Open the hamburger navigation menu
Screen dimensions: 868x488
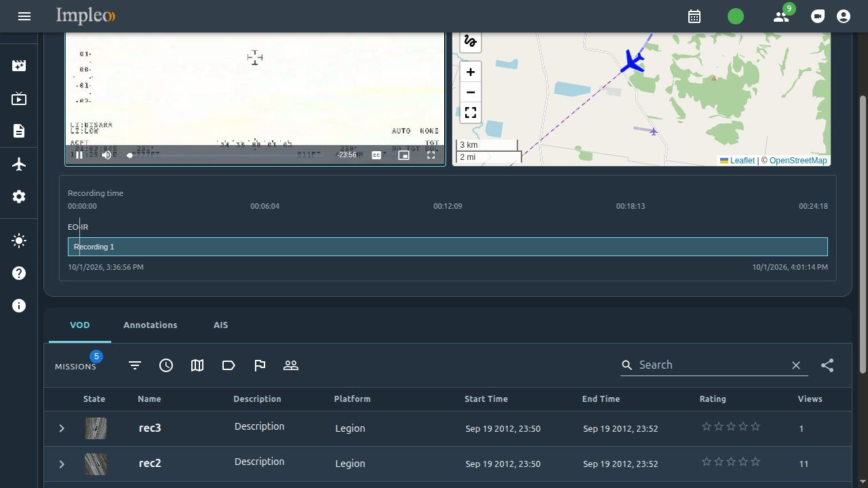(24, 16)
